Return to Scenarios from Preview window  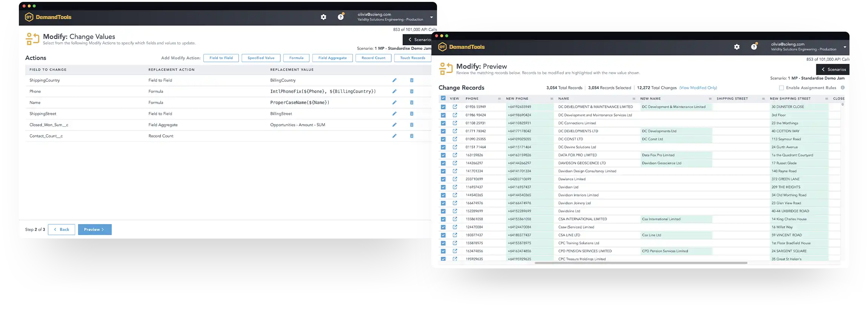tap(833, 69)
